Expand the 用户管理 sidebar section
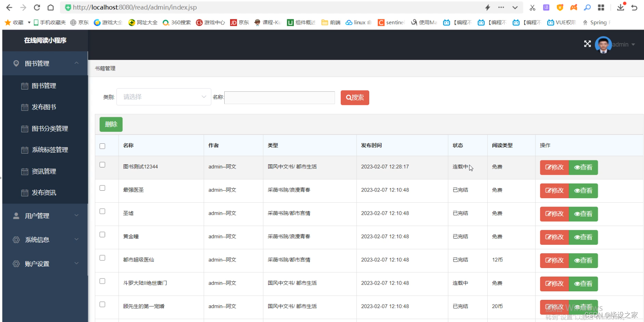 [x=45, y=216]
